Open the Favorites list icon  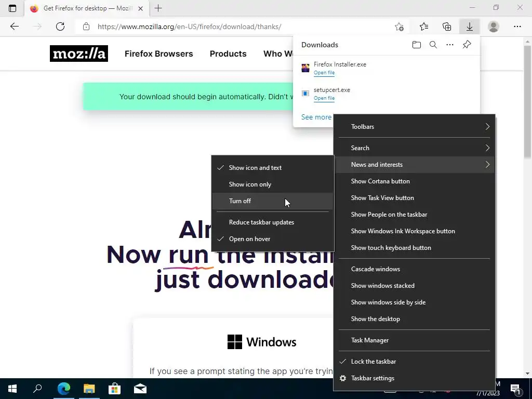pos(424,26)
